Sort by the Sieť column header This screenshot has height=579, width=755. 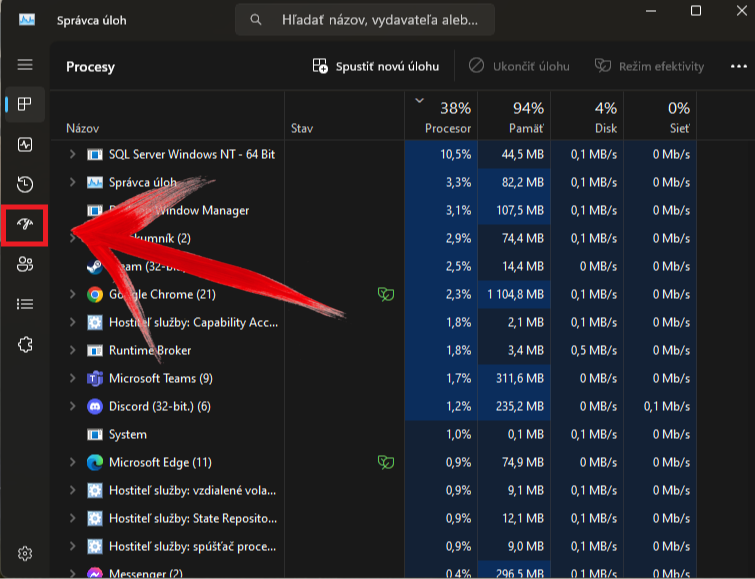point(660,116)
